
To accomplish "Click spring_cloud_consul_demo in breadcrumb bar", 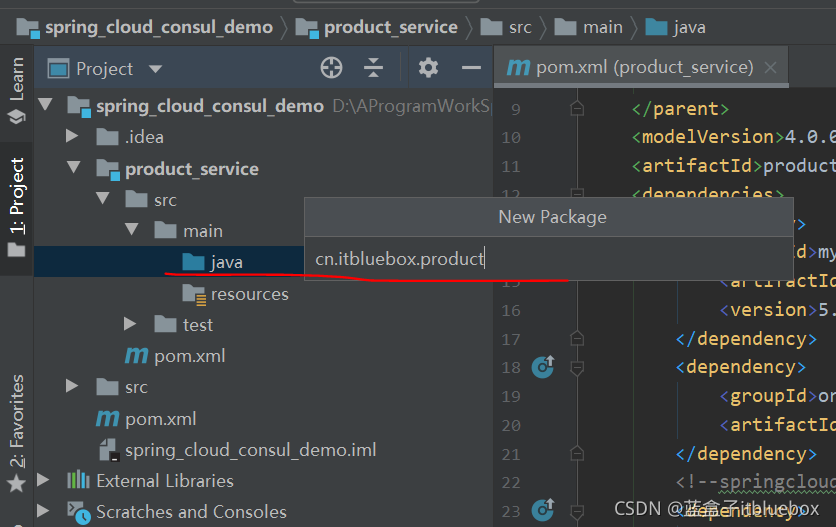I will [x=158, y=27].
